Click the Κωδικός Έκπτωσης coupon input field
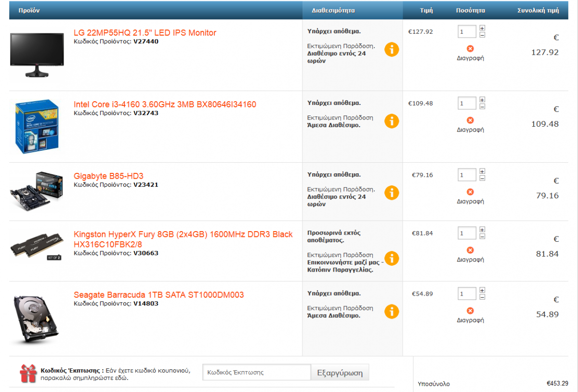 tap(257, 372)
